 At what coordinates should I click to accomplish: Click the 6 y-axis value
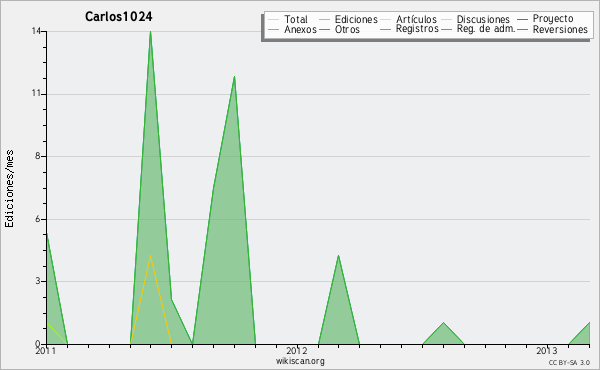38,219
